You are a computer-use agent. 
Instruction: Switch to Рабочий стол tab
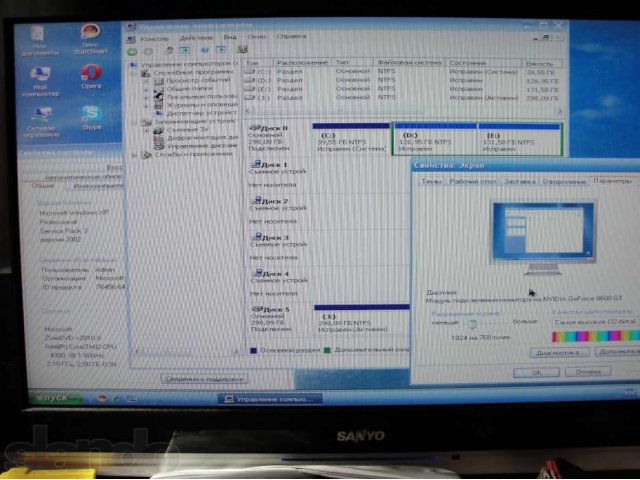pyautogui.click(x=472, y=181)
